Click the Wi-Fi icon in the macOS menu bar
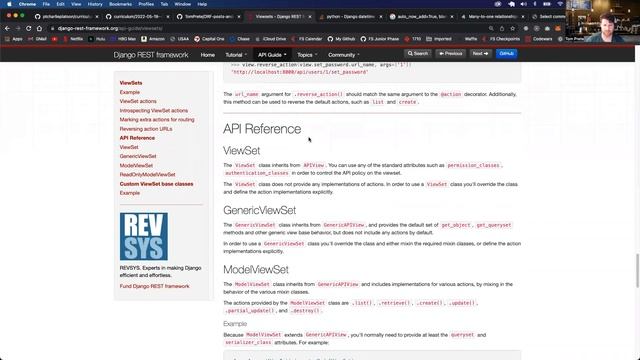This screenshot has height=360, width=640. point(560,4)
